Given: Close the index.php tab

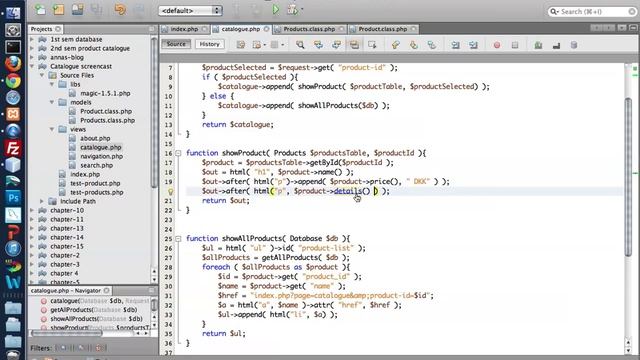Looking at the screenshot, I should pyautogui.click(x=204, y=29).
